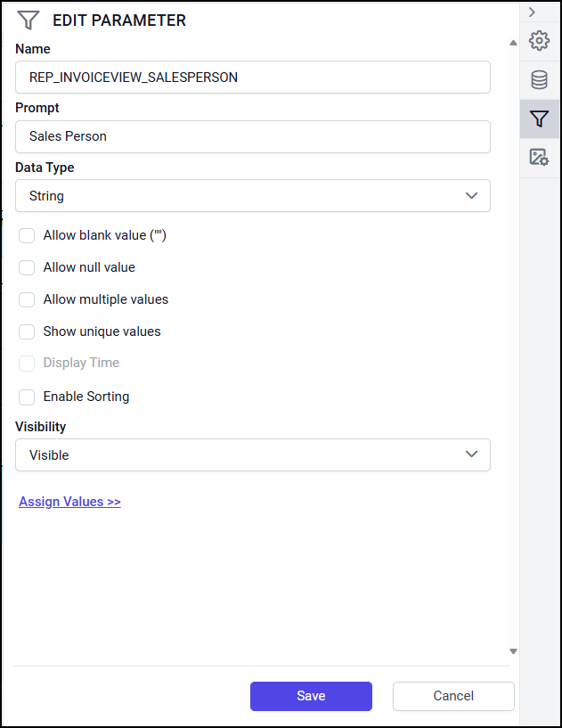Open the Visibility dropdown set to Visible
Viewport: 562px width, 728px height.
point(253,455)
